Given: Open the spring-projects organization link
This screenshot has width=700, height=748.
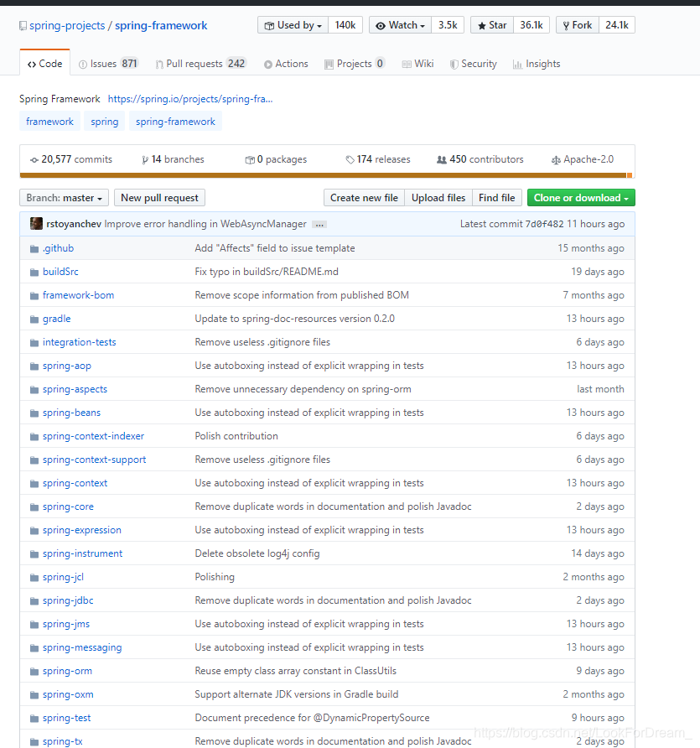Looking at the screenshot, I should click(67, 26).
